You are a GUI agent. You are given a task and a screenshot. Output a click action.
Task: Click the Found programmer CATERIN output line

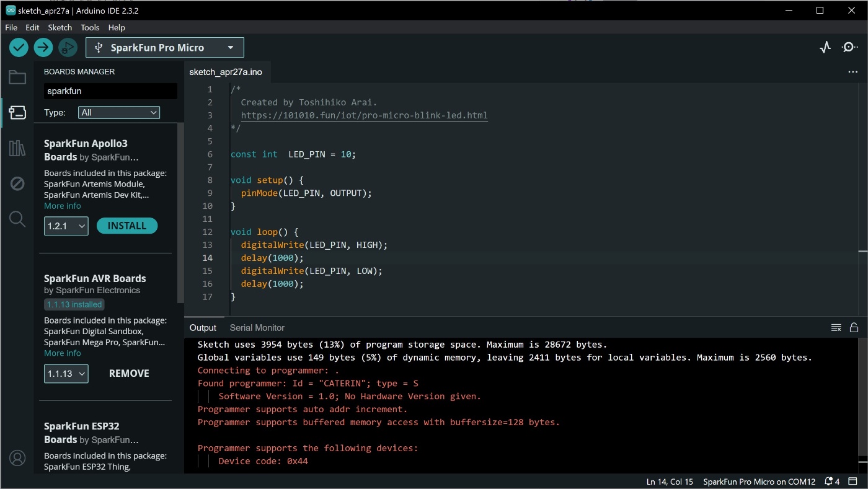tap(308, 383)
